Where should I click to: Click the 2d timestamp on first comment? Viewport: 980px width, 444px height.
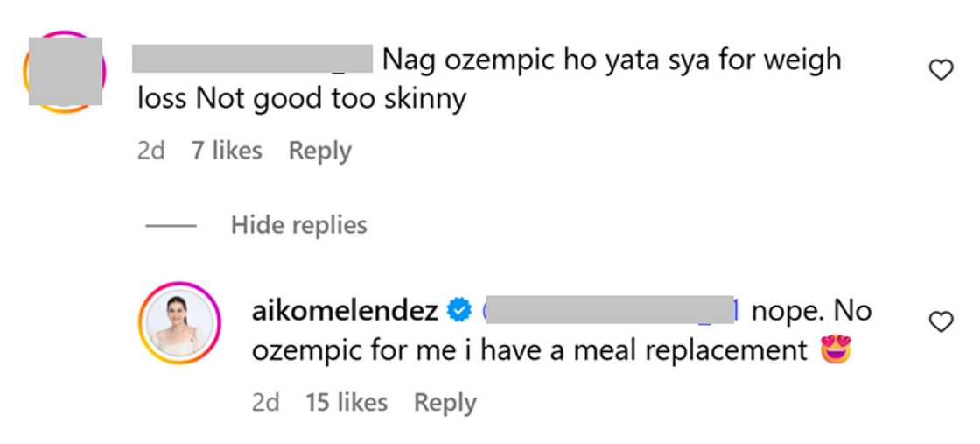tap(150, 151)
